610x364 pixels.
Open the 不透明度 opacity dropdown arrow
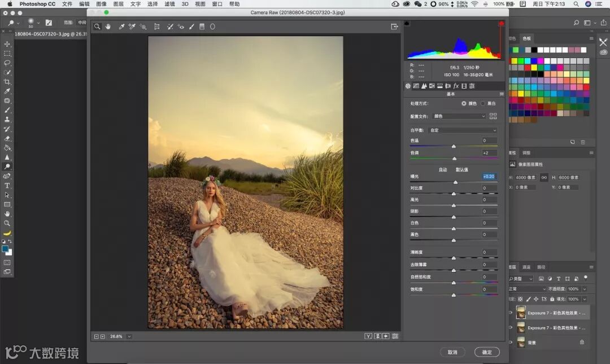point(584,289)
